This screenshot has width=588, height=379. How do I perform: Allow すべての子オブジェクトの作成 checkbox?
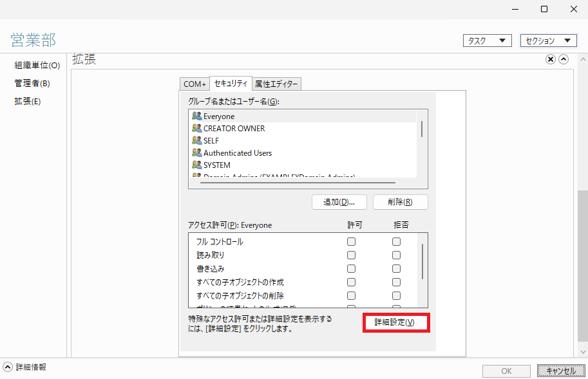(351, 282)
